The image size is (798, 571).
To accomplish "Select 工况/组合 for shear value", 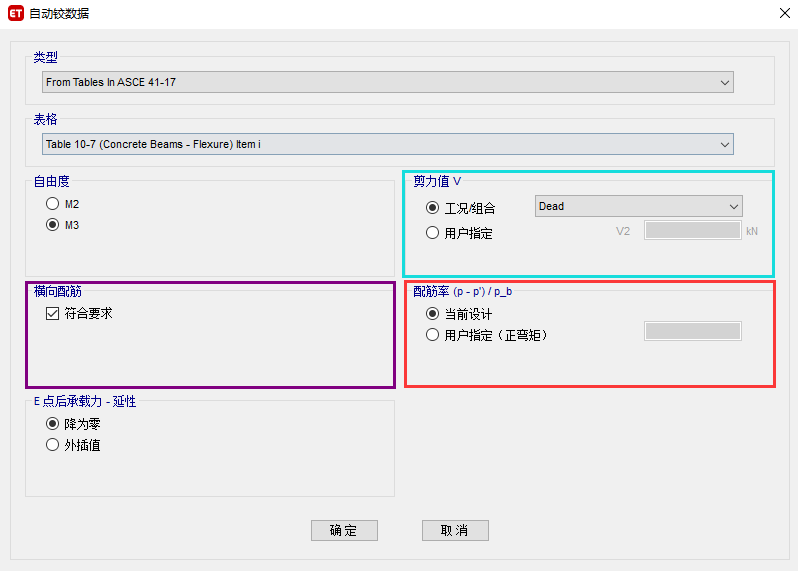I will click(461, 208).
